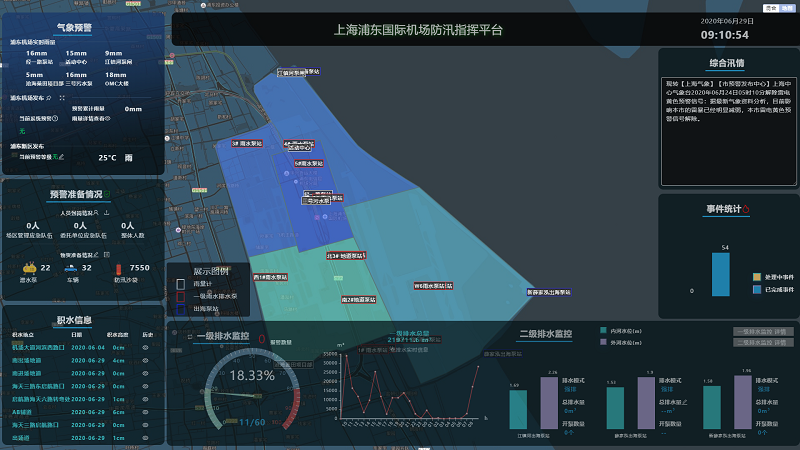Image resolution: width=800 pixels, height=450 pixels.
Task: Open 一级排水监控 详情 button
Action: [x=765, y=331]
